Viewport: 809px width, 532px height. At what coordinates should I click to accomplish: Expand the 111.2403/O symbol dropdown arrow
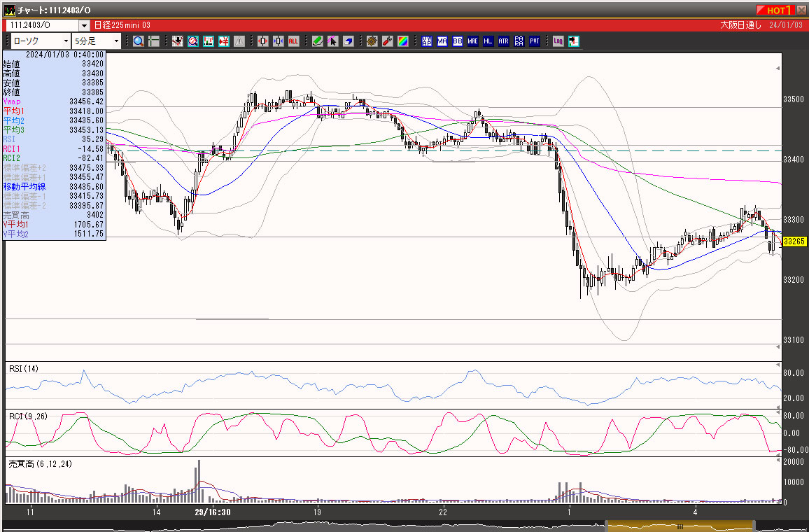point(84,25)
